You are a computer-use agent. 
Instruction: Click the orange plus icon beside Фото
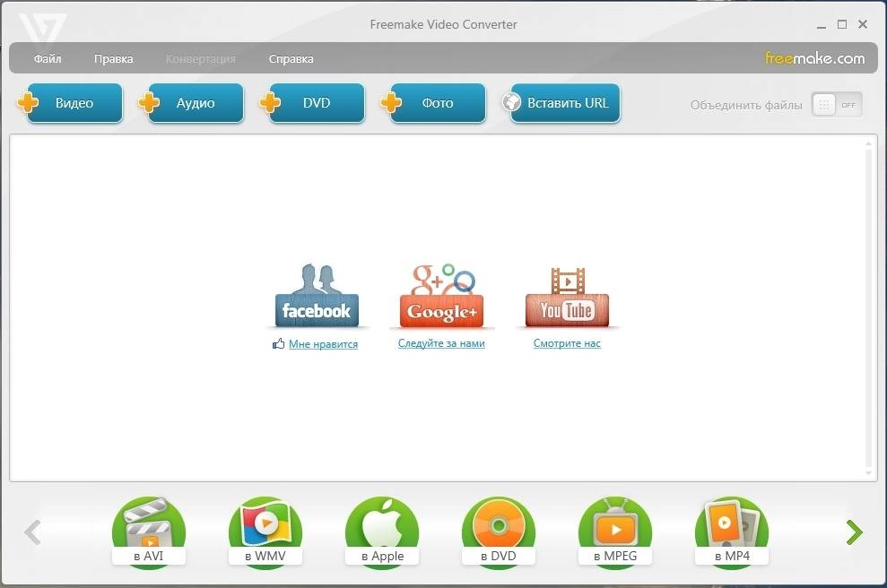[391, 103]
